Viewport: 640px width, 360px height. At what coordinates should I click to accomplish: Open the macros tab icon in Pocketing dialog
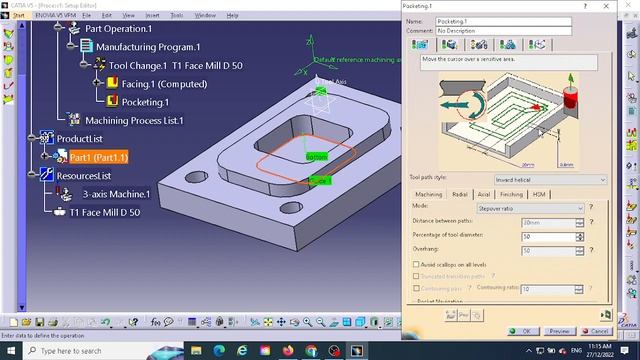click(x=537, y=44)
